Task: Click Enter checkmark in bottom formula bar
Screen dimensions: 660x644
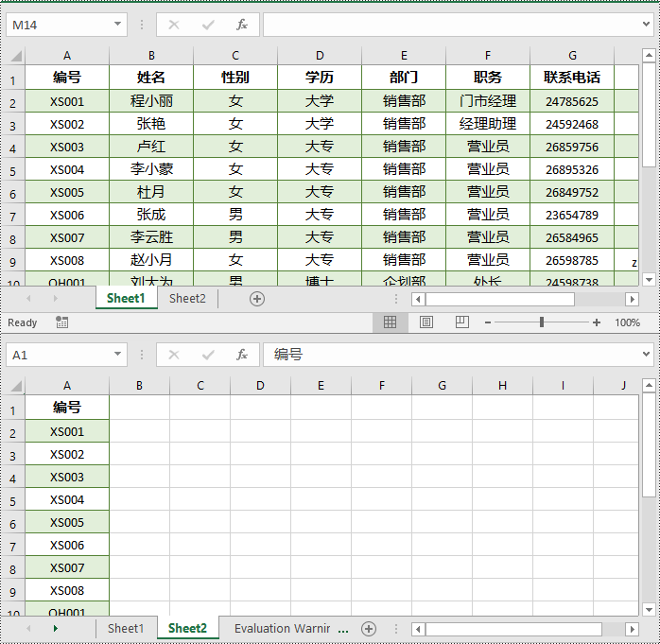Action: 208,355
